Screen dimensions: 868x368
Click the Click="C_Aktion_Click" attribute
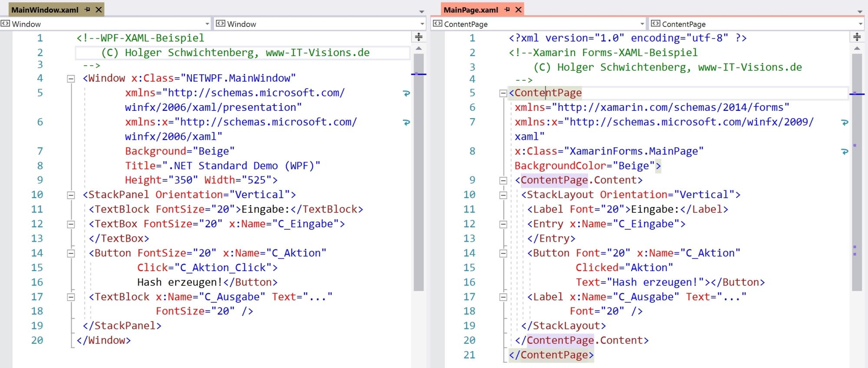pyautogui.click(x=204, y=268)
